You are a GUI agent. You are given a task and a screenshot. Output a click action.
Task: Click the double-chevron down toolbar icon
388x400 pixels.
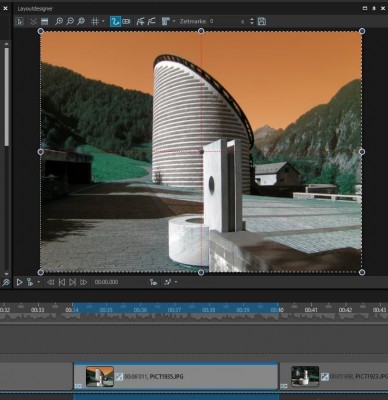pos(33,22)
